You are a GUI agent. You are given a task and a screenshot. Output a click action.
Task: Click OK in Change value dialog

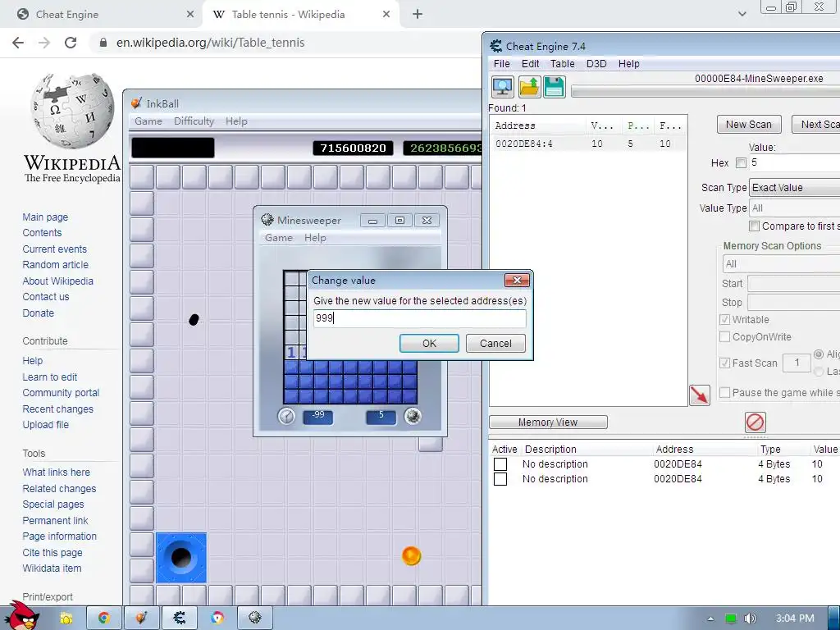[x=429, y=344]
